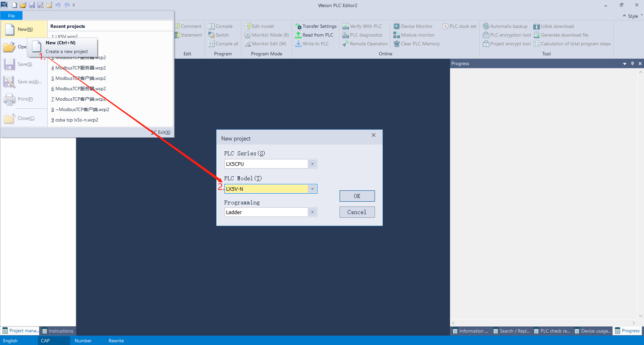Switch to the Information tab

470,331
